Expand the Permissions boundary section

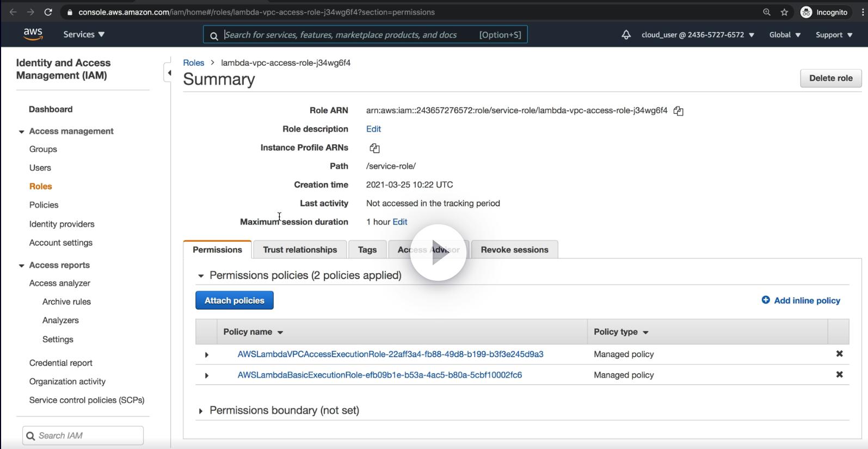point(201,411)
